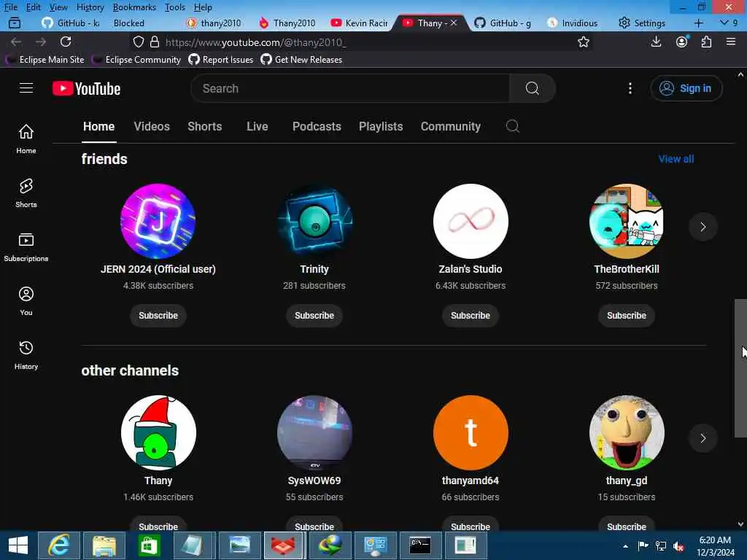Open the Thany channel avatar
747x560 pixels.
coord(158,432)
